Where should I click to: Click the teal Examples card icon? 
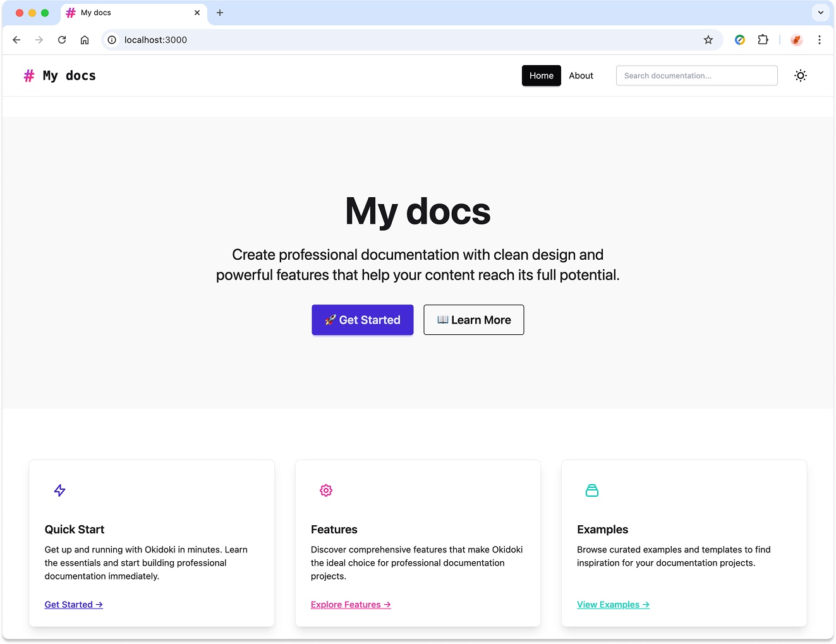click(592, 490)
